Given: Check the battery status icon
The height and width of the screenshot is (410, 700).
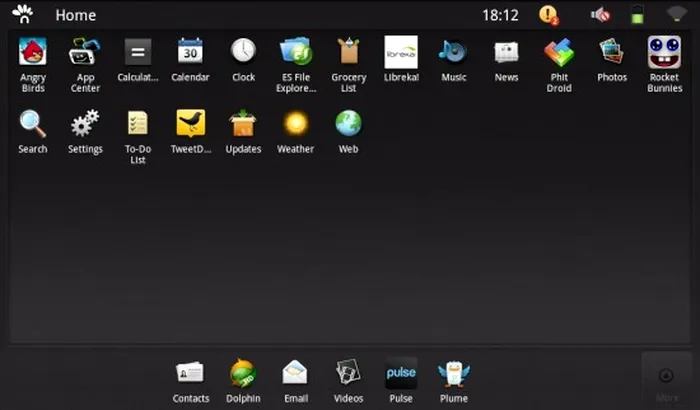Looking at the screenshot, I should click(637, 14).
